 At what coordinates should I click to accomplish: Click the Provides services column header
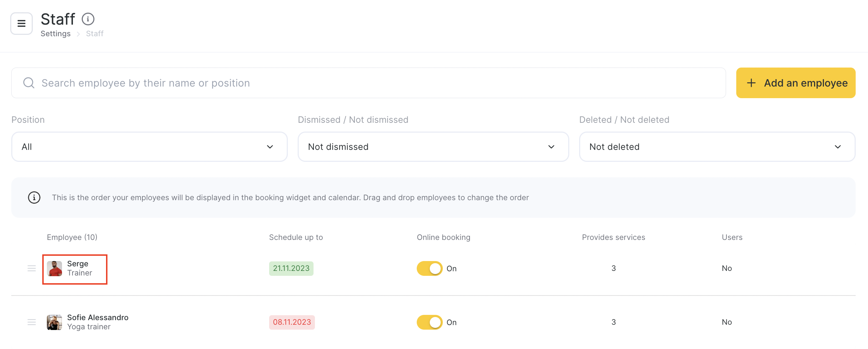click(614, 237)
